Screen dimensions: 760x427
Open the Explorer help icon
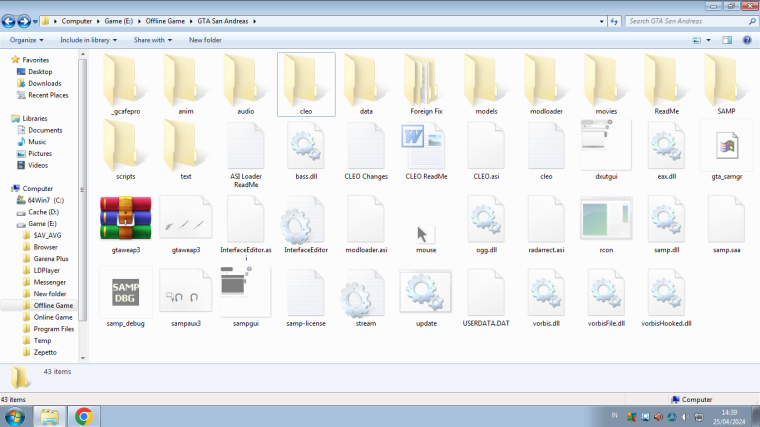point(747,40)
